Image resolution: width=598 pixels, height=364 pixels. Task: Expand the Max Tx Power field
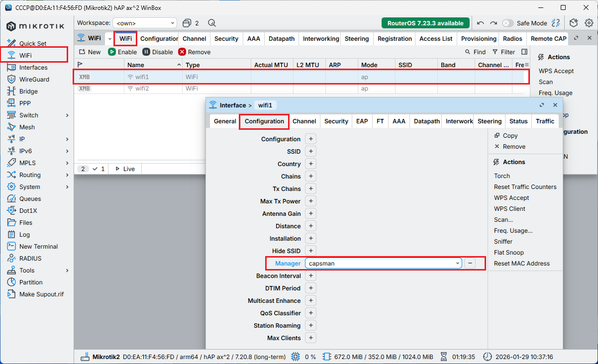310,201
